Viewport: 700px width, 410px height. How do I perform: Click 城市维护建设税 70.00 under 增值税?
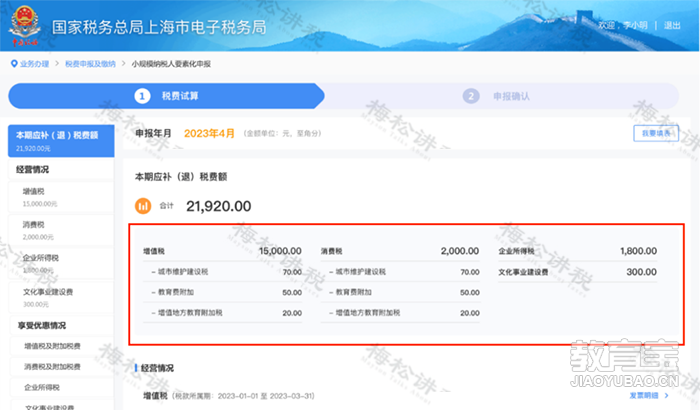click(222, 272)
